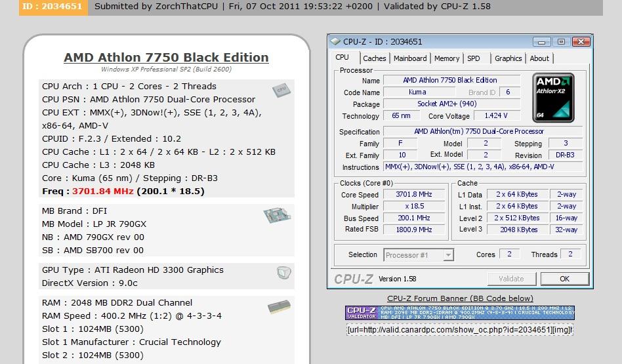The height and width of the screenshot is (364, 622).
Task: Click the red 3701.84 MHz frequency text
Action: coord(103,191)
